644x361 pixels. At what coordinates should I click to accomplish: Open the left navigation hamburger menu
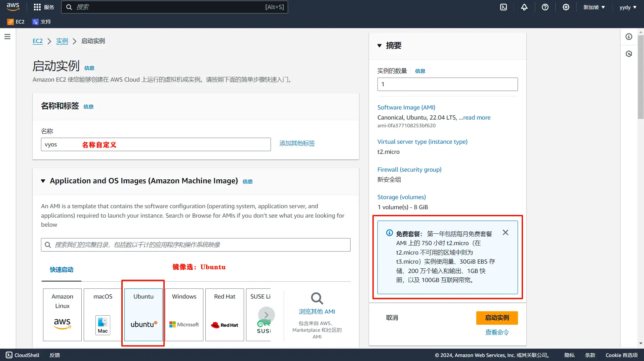coord(7,37)
